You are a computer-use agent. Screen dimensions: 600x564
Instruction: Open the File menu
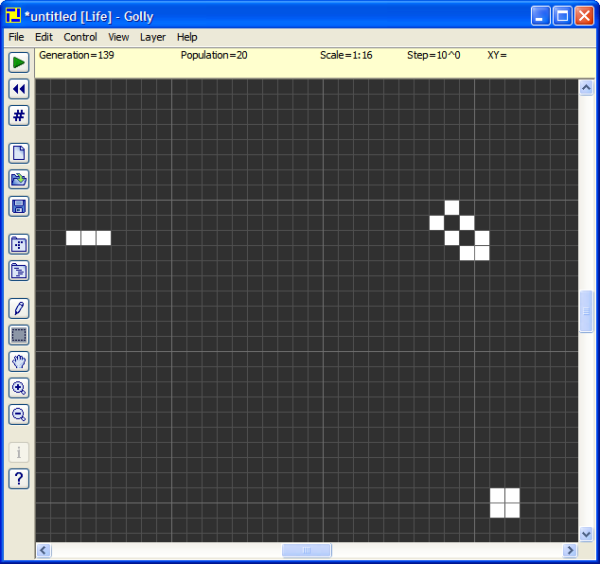pyautogui.click(x=16, y=37)
